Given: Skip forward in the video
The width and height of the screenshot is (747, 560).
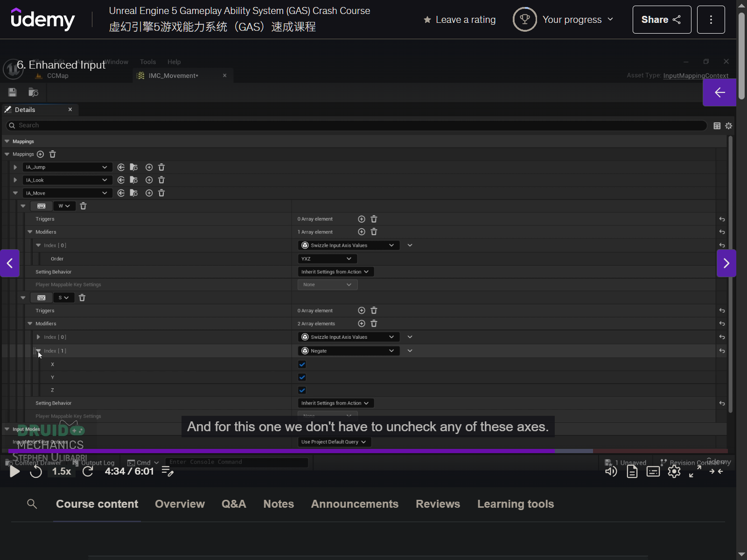Looking at the screenshot, I should (88, 471).
